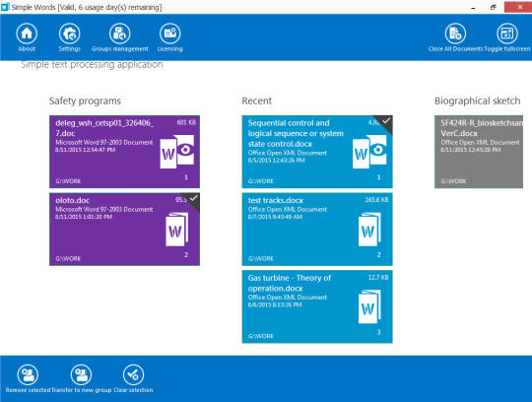Open deleg_wsh_cetsp01_326406_7.doc tile
The image size is (532, 402).
click(x=124, y=152)
